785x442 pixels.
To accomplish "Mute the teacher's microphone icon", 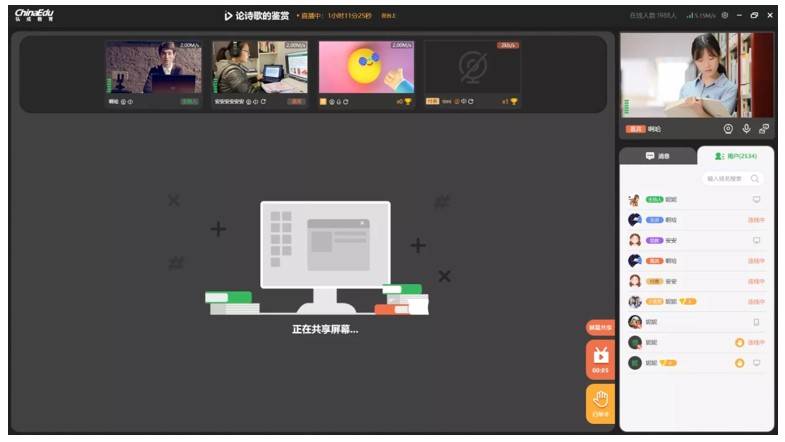I will tap(746, 129).
